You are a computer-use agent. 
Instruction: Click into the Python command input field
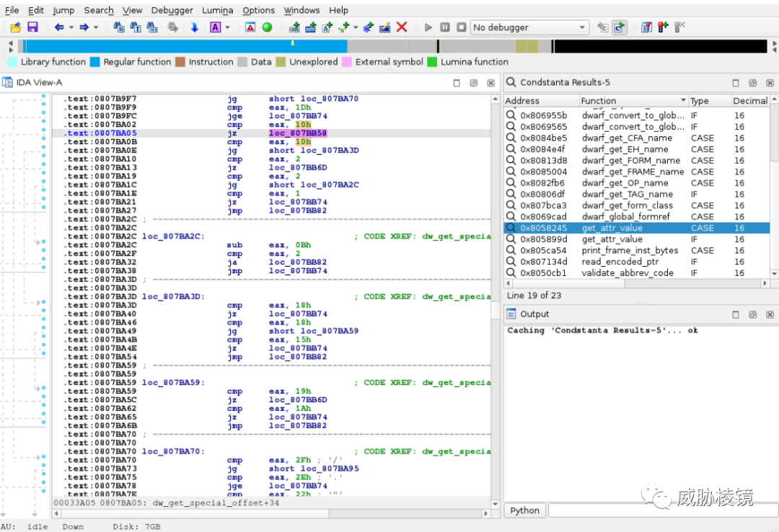[x=664, y=510]
